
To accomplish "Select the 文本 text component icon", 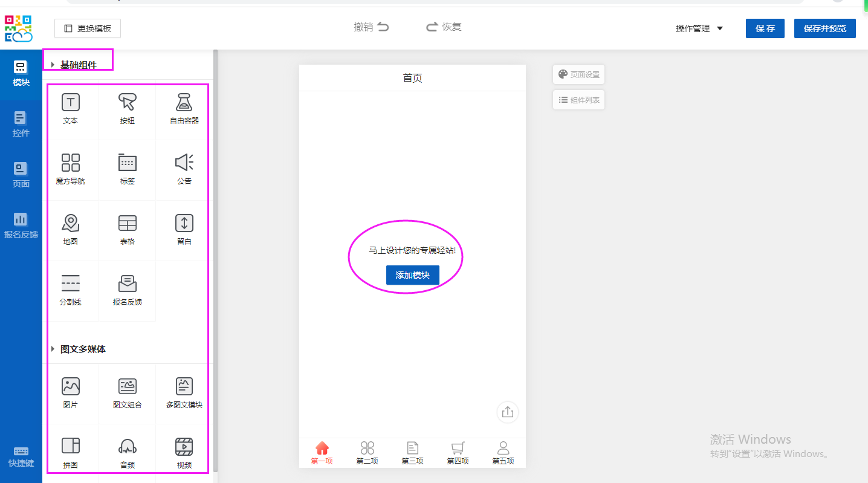I will click(71, 103).
